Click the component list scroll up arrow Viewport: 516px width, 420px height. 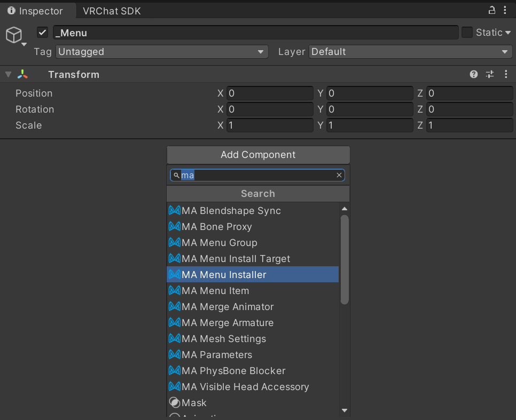[345, 209]
